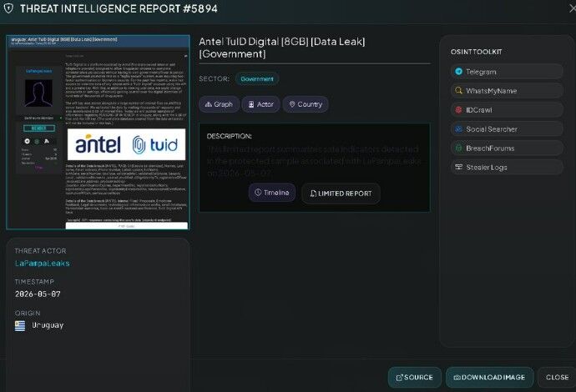Open the LaPampaLeaks threat actor link
Image resolution: width=576 pixels, height=392 pixels.
pos(43,264)
